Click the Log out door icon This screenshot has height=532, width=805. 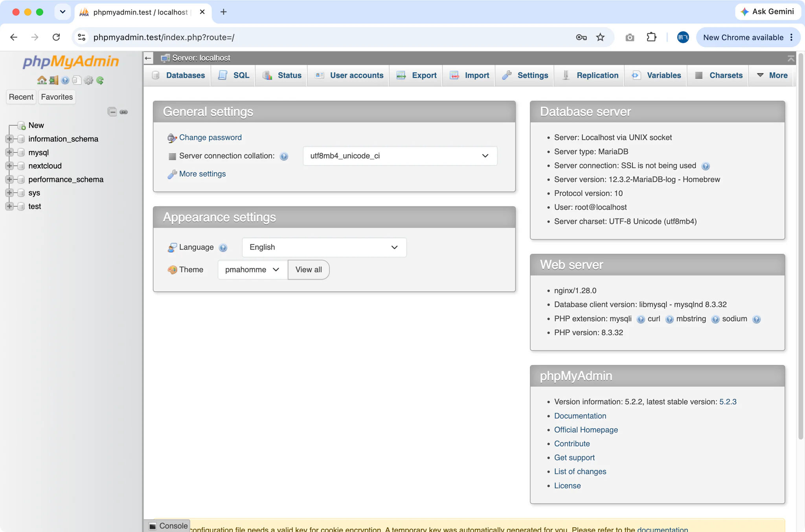54,80
